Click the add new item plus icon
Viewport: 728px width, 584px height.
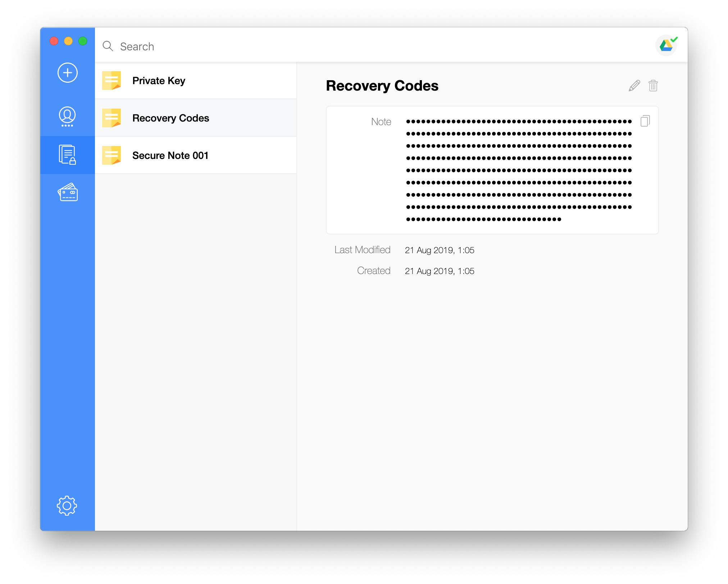pos(68,73)
